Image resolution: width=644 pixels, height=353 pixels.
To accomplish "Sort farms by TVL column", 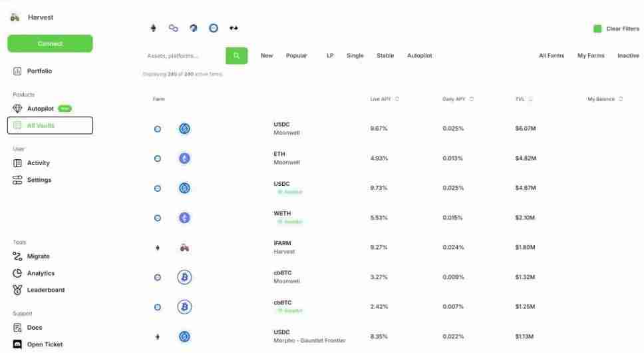I will pos(524,99).
